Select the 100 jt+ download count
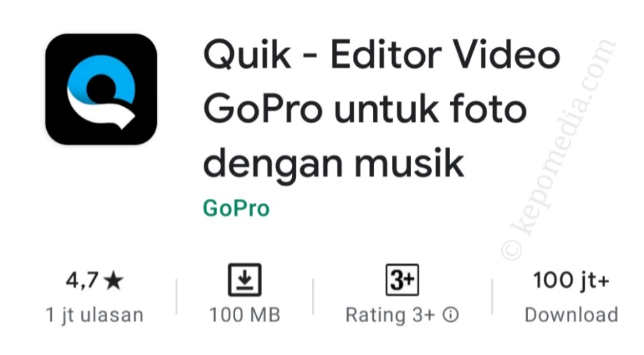This screenshot has height=355, width=644. coord(571,281)
